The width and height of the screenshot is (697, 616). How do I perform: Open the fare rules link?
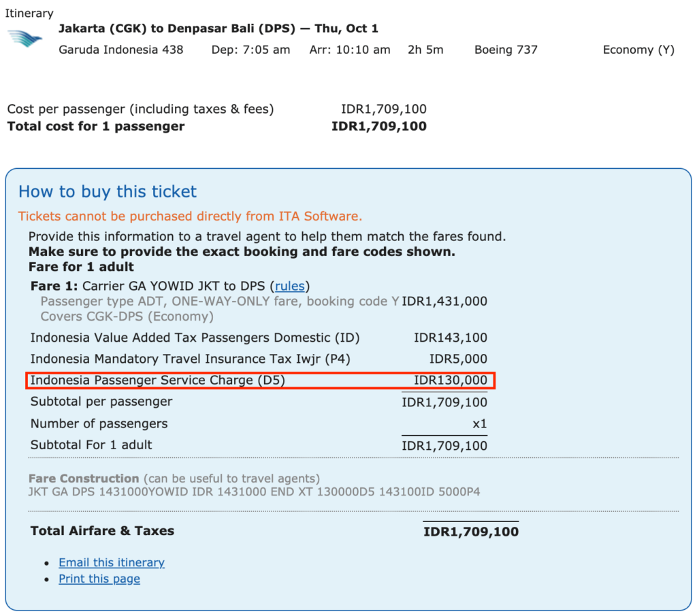tap(289, 286)
